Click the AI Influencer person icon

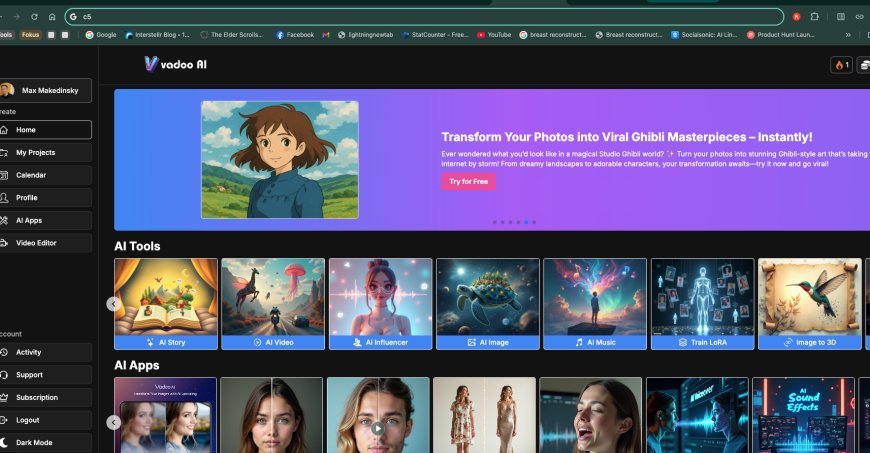tap(357, 343)
